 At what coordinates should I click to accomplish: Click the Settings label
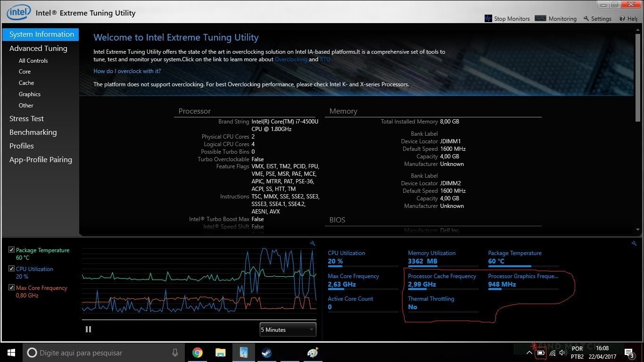601,19
